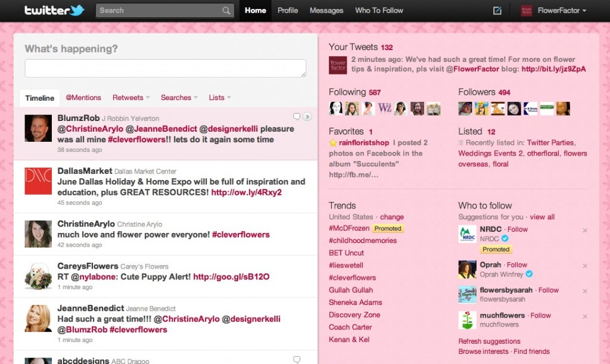Click the search magnifier icon
This screenshot has height=364, width=610.
pyautogui.click(x=226, y=11)
